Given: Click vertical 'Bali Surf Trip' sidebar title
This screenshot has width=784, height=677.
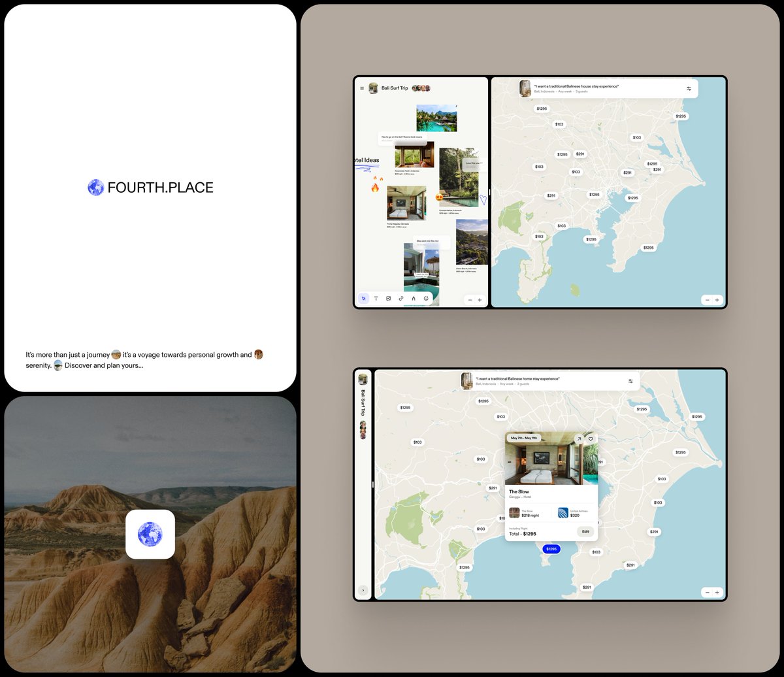Looking at the screenshot, I should point(363,403).
